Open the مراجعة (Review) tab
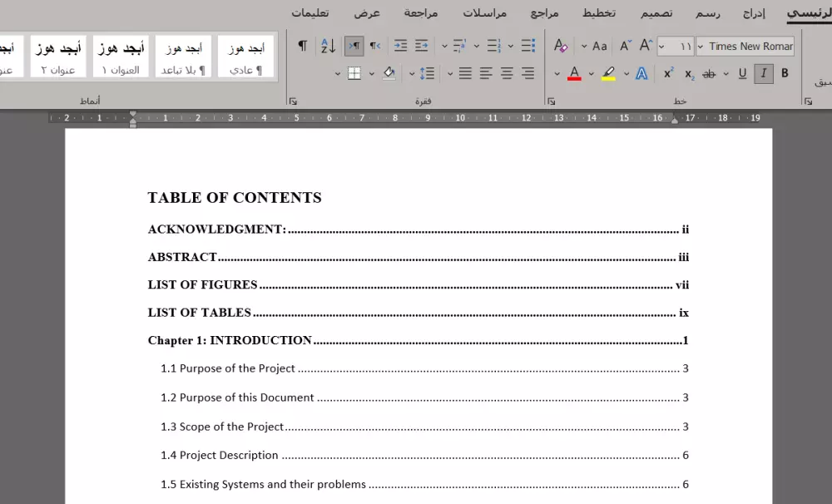The image size is (832, 504). (x=421, y=13)
